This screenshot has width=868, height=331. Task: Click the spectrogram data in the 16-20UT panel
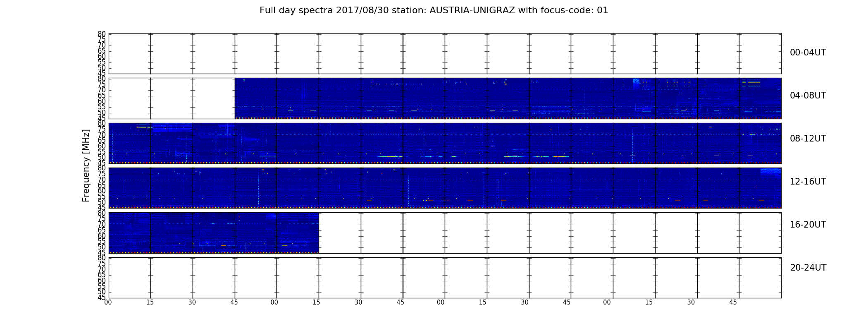214,233
